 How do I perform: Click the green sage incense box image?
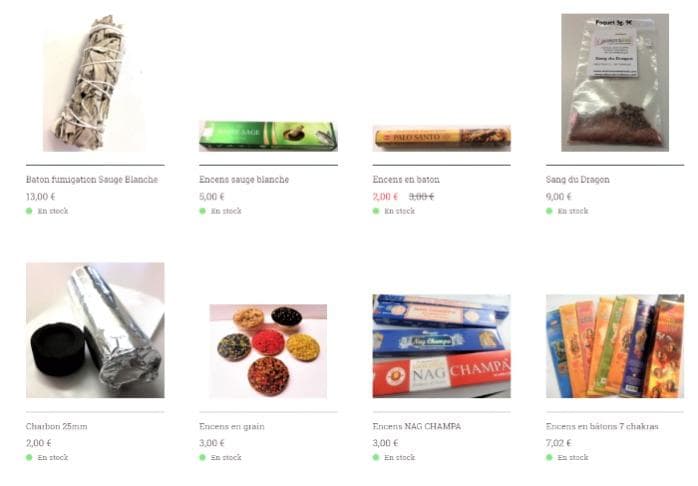268,136
